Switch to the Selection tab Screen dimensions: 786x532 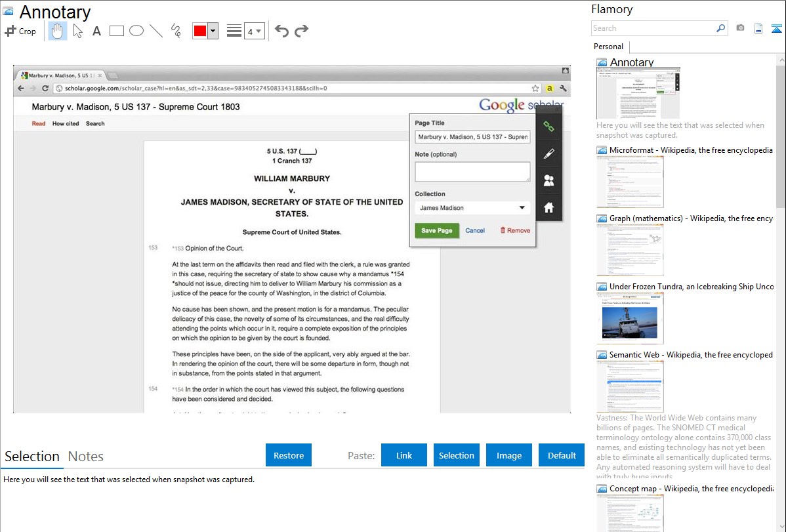32,457
